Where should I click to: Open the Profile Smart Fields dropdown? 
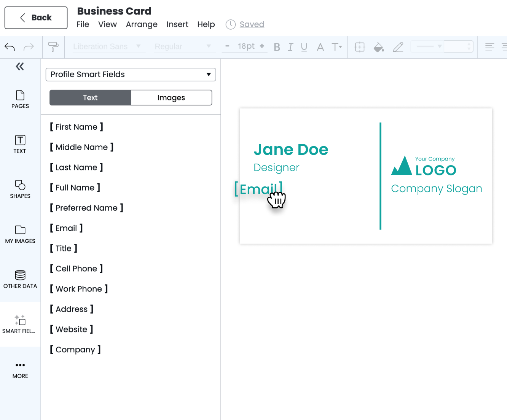131,75
